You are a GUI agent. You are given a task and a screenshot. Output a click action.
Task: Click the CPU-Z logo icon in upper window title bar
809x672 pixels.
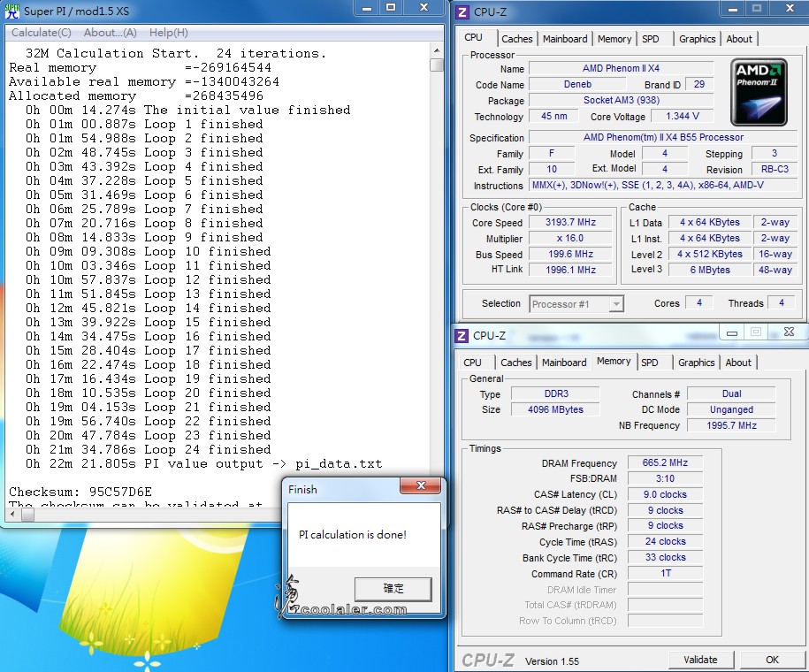462,11
